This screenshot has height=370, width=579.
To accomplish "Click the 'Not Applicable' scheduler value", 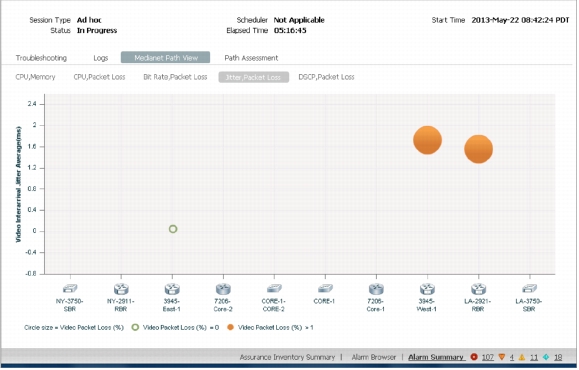I will coord(299,20).
